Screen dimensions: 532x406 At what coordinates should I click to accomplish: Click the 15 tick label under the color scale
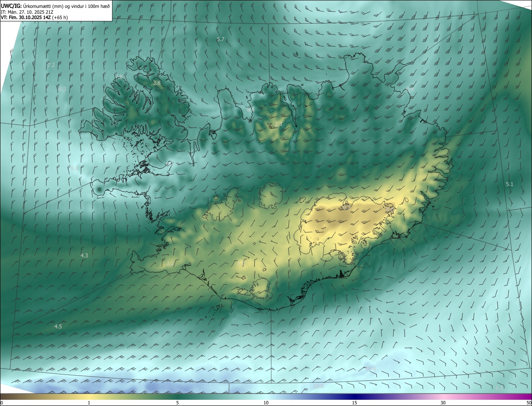(x=355, y=403)
